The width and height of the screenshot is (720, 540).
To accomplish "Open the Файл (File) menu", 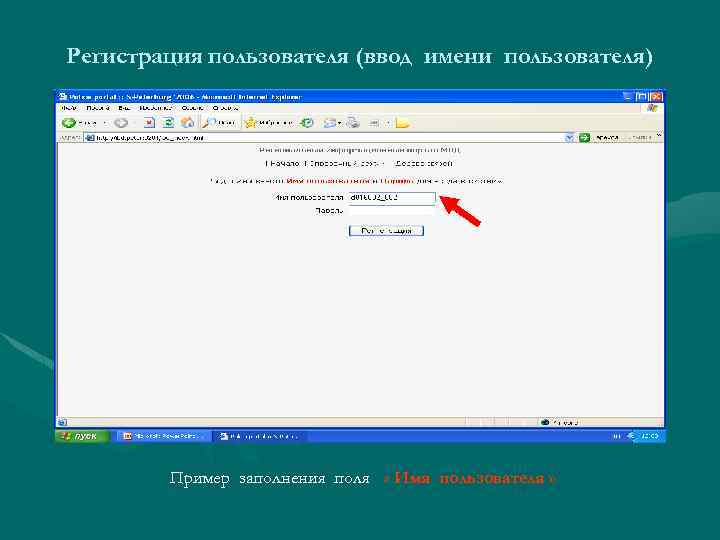I will (x=69, y=108).
